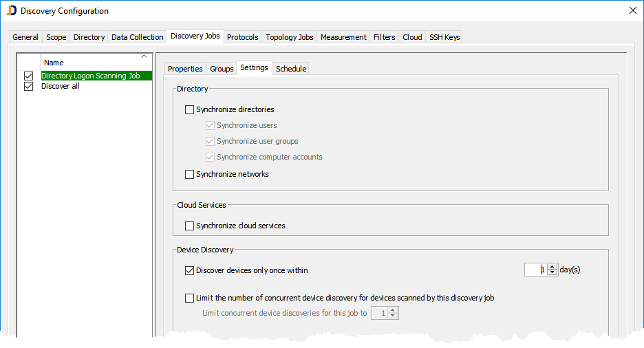Viewport: 644px width, 348px height.
Task: Decrease the days spinner value
Action: point(552,273)
